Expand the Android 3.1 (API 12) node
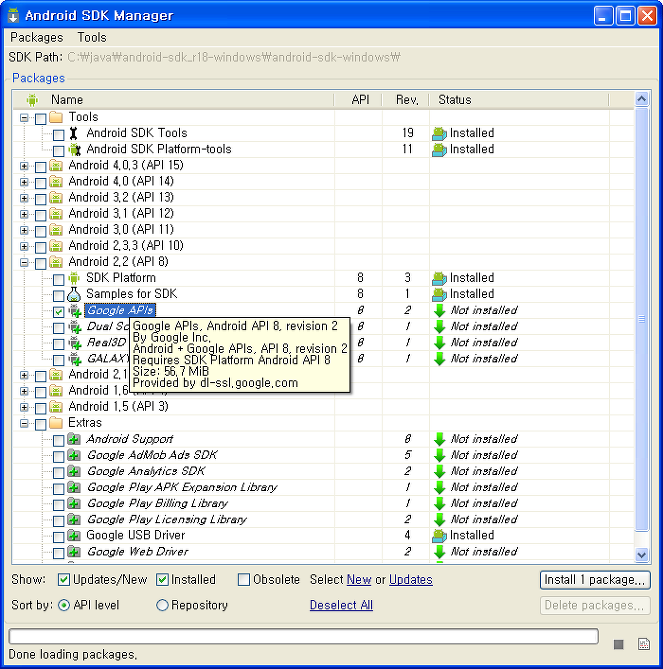The width and height of the screenshot is (663, 669). pos(24,215)
